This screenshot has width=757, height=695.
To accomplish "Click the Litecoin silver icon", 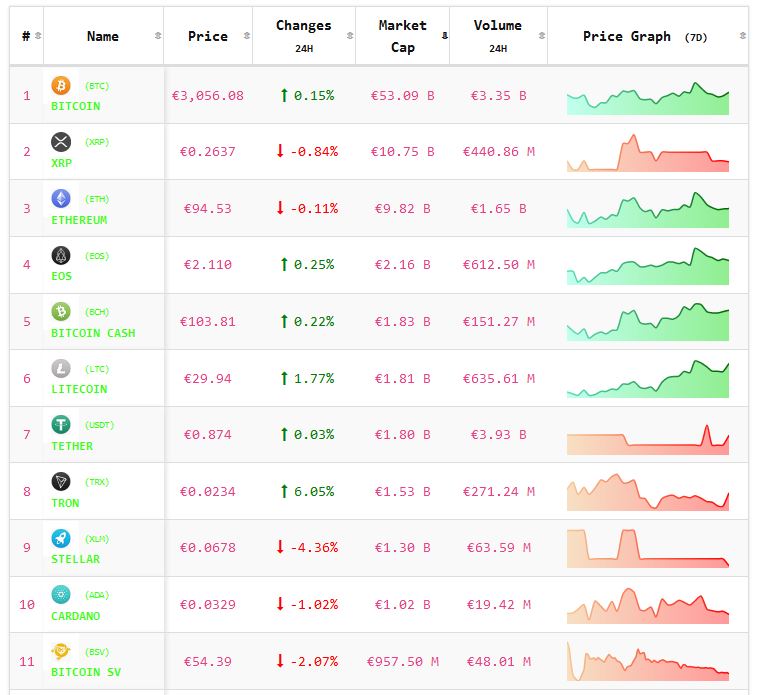I will pyautogui.click(x=61, y=368).
